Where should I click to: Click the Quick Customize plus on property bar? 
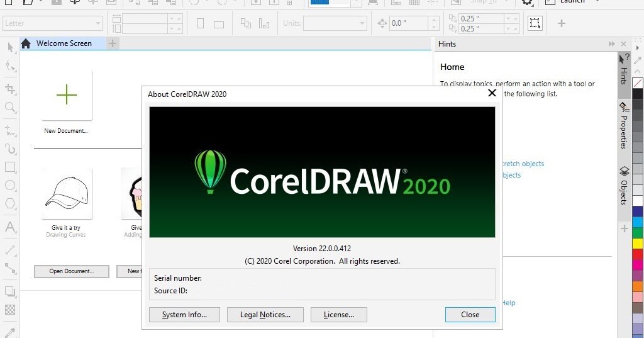click(562, 23)
